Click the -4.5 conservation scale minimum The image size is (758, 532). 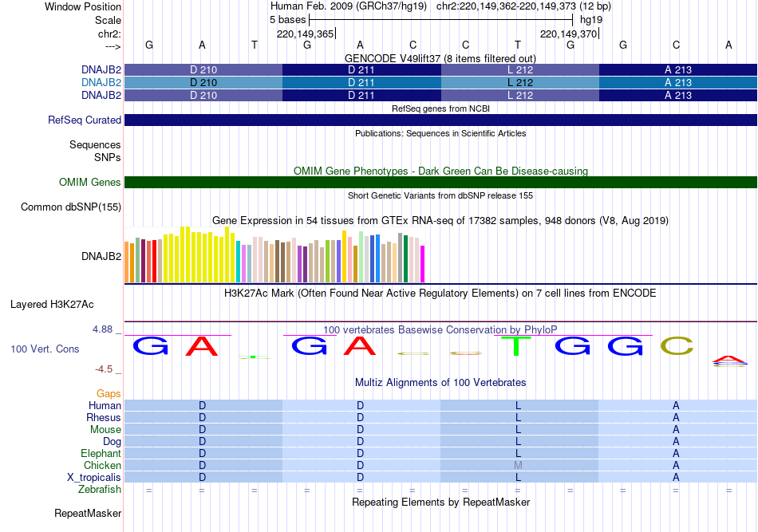tap(104, 369)
